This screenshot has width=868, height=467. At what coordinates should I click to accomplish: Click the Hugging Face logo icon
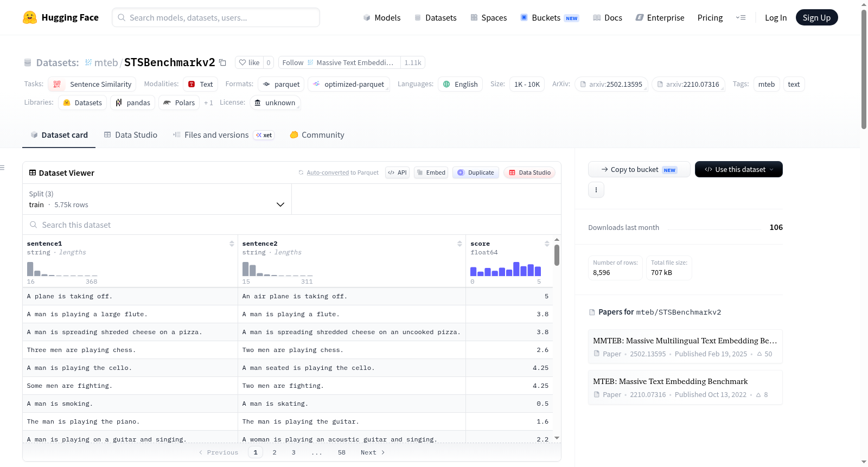tap(30, 17)
